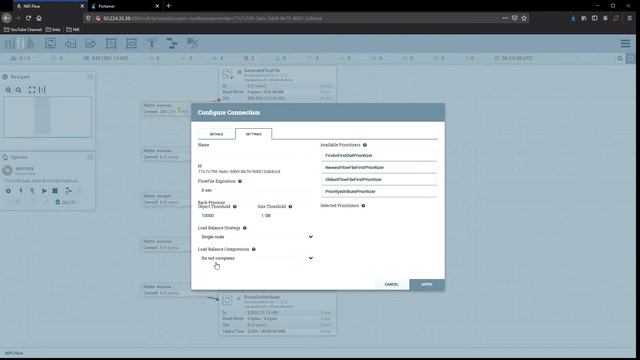Open the Load Balance Strategy dropdown
640x360 pixels.
256,237
